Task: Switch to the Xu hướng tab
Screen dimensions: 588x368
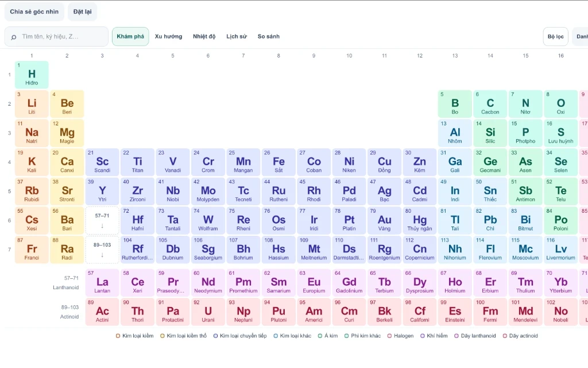Action: click(x=168, y=36)
